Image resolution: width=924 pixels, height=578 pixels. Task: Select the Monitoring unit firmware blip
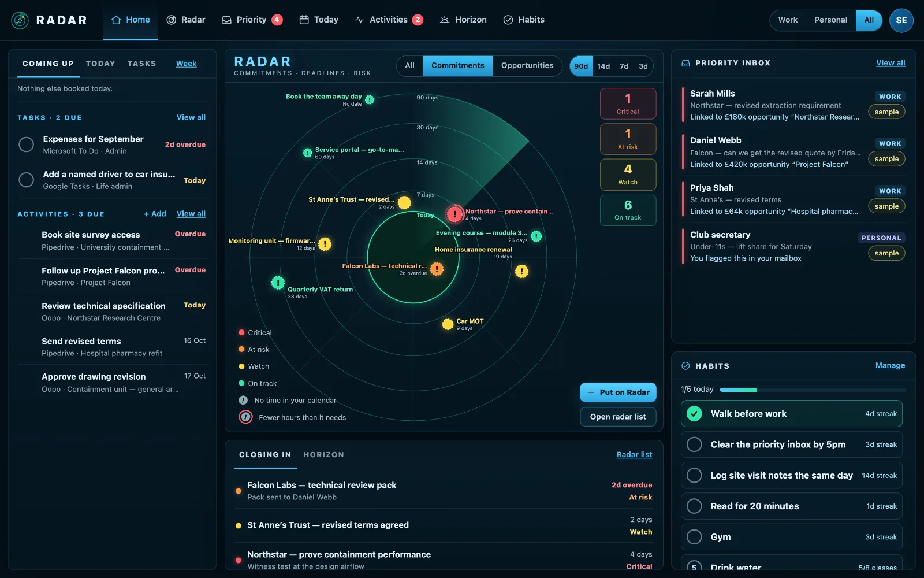[325, 244]
